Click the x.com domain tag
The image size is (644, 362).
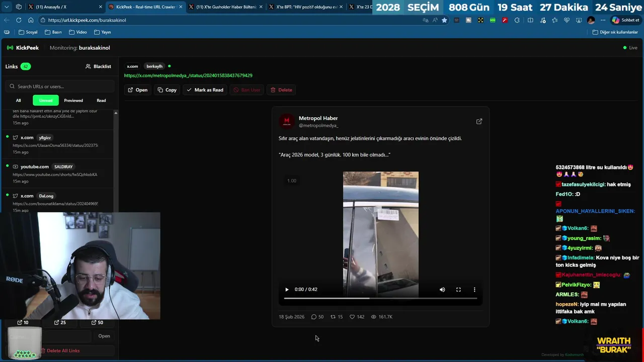click(132, 66)
